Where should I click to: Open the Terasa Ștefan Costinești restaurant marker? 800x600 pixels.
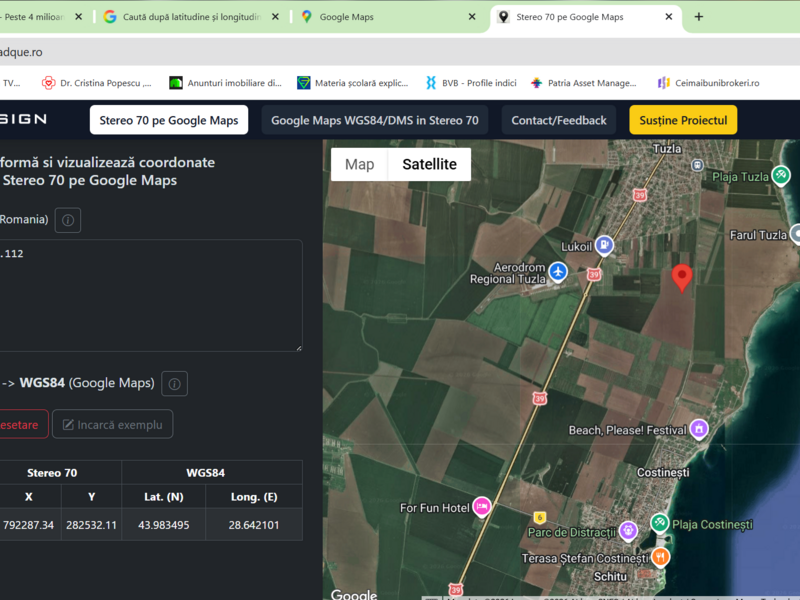(660, 557)
